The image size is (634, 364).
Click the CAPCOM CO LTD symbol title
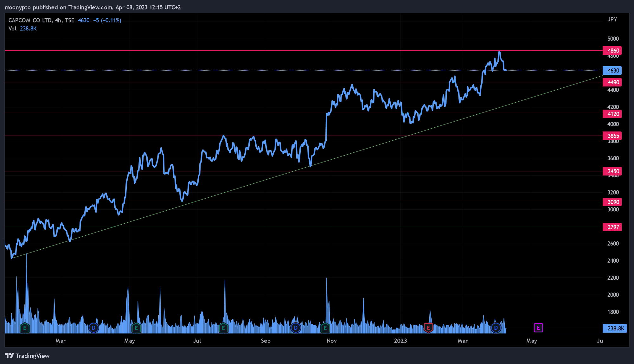[x=30, y=20]
